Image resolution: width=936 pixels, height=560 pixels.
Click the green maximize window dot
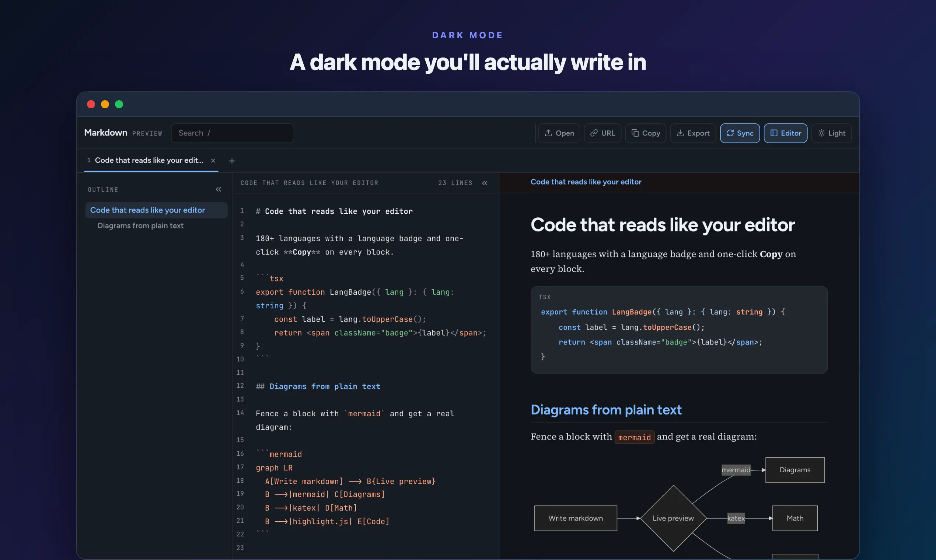click(x=119, y=104)
